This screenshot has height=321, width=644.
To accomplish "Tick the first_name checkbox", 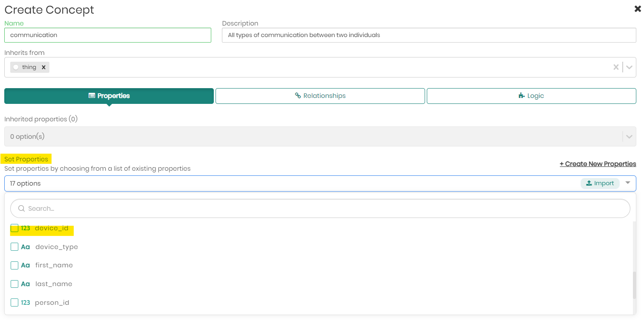I will [x=14, y=265].
